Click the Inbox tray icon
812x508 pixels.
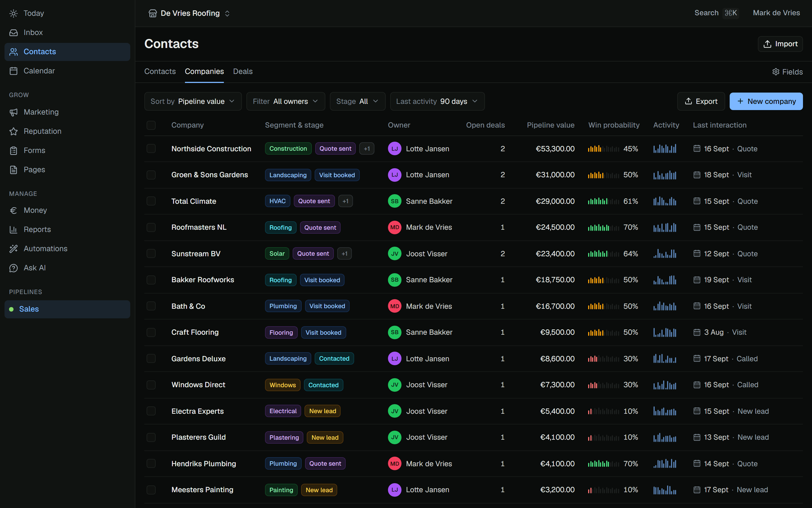(x=14, y=32)
